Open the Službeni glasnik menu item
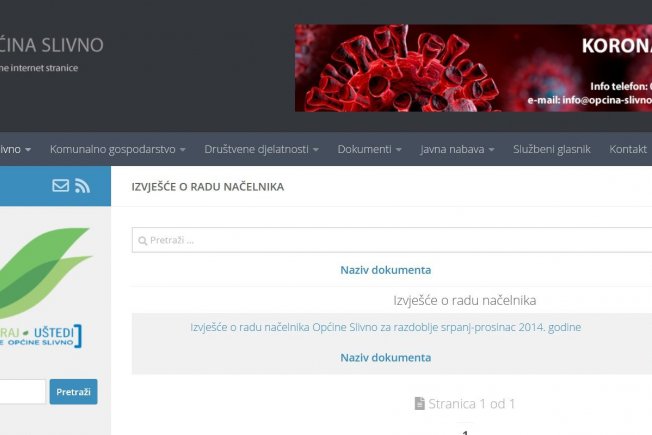The image size is (652, 435). click(x=551, y=149)
